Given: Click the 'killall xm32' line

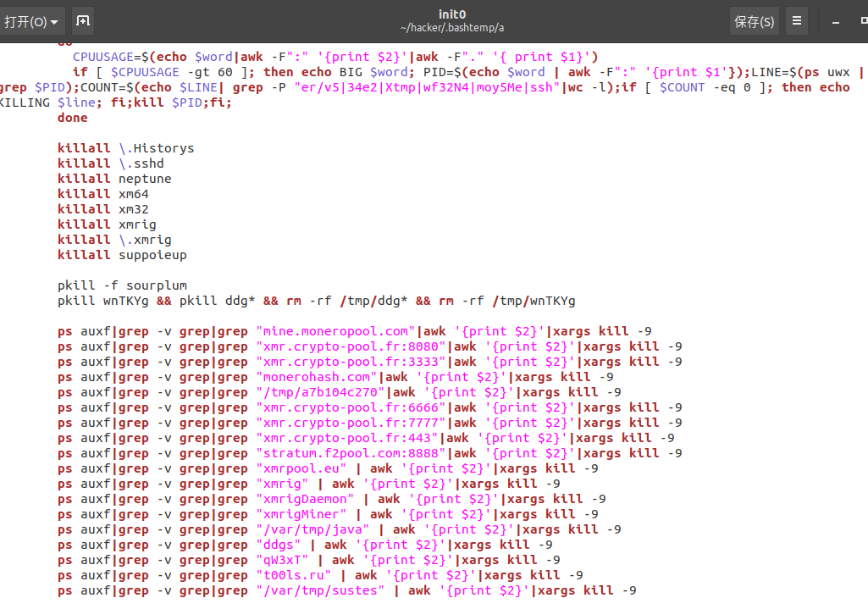Looking at the screenshot, I should click(103, 209).
